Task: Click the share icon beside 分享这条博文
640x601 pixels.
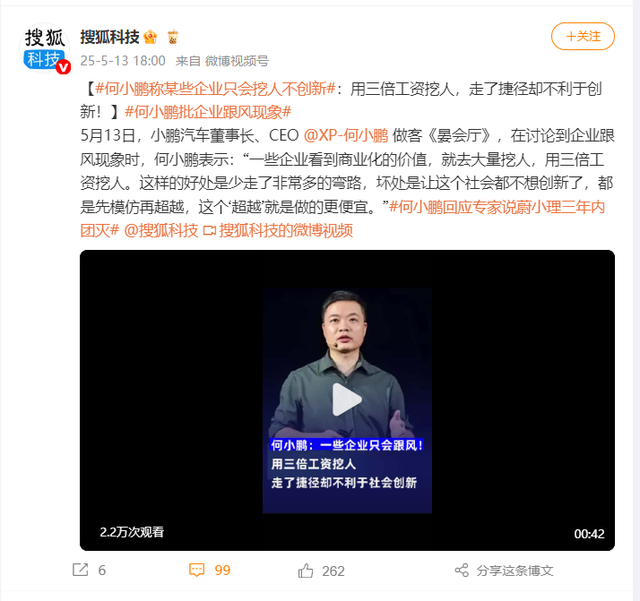Action: [x=462, y=570]
